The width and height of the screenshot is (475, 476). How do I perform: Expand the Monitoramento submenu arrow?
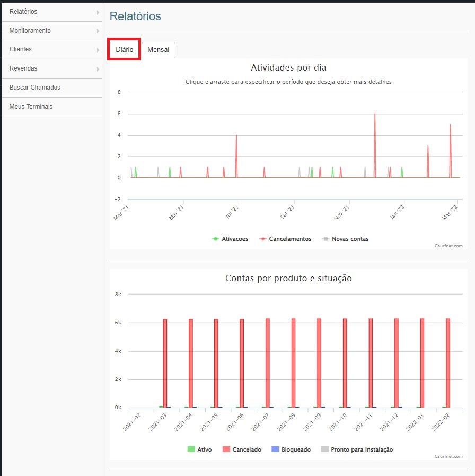coord(98,31)
